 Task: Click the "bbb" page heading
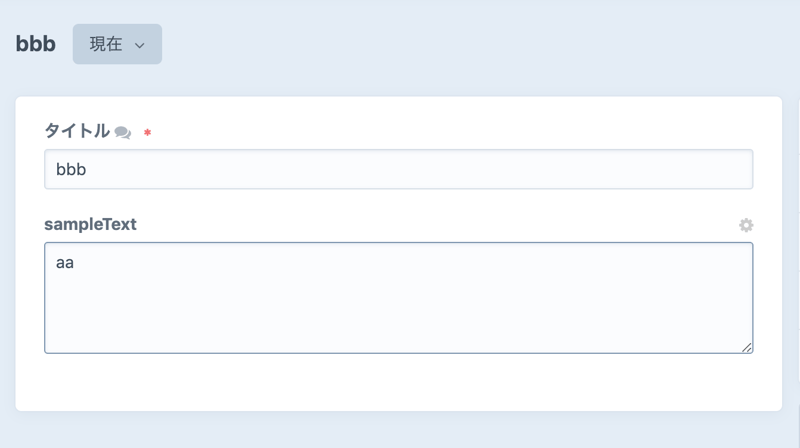tap(36, 45)
